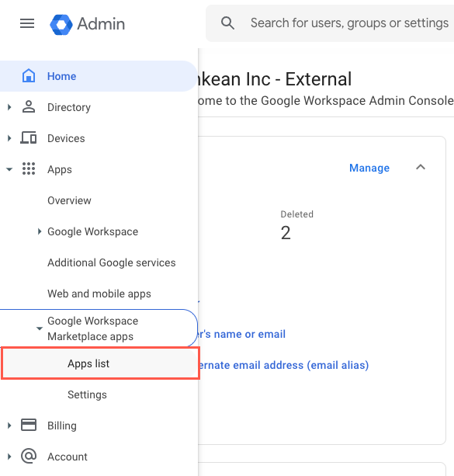Click the user's name or email link
The width and height of the screenshot is (454, 476).
(x=242, y=334)
